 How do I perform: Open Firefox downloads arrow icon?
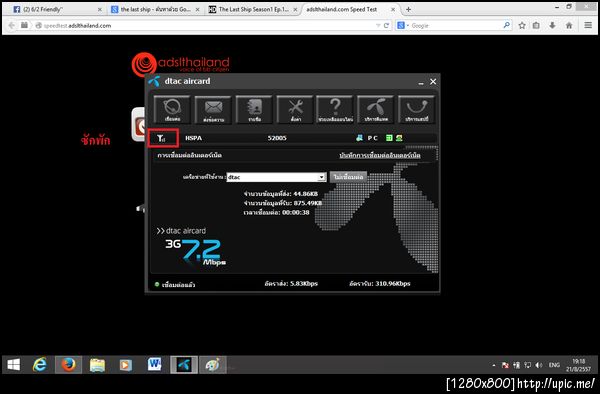(552, 26)
